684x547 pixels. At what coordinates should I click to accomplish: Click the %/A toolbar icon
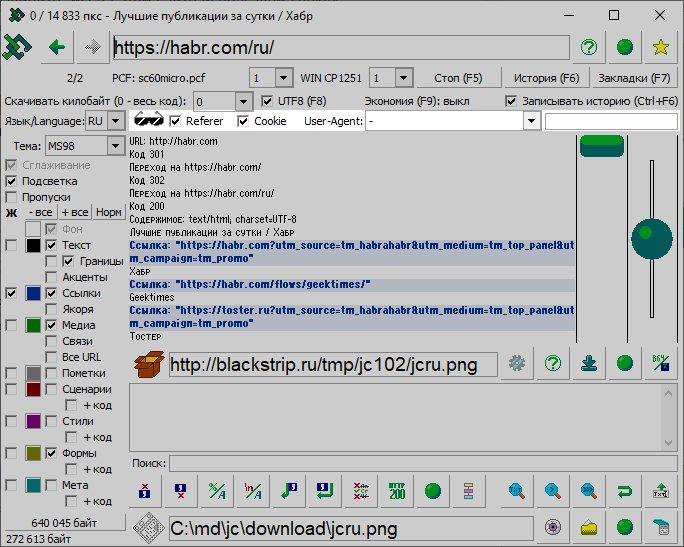click(217, 491)
